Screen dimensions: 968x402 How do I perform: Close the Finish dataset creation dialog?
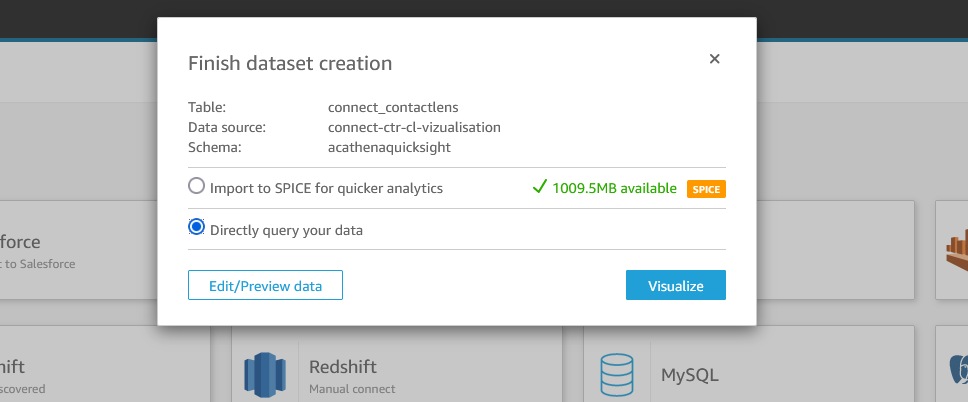tap(714, 59)
